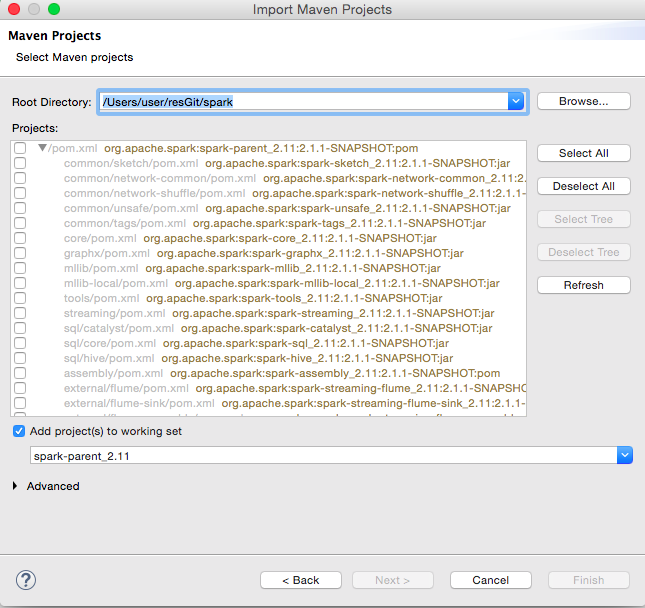Uncheck Add project(s) to working set

click(x=19, y=431)
